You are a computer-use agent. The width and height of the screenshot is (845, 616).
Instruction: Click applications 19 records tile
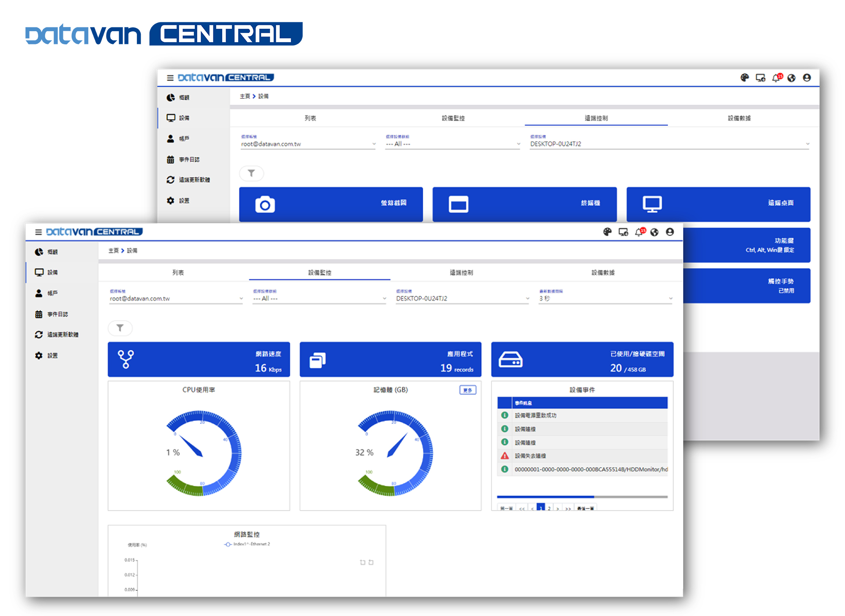(x=390, y=359)
